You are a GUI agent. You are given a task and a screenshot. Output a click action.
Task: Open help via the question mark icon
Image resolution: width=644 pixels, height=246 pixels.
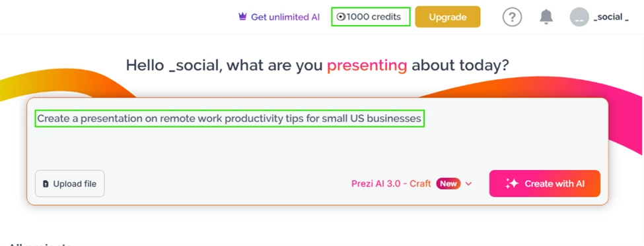pos(512,17)
